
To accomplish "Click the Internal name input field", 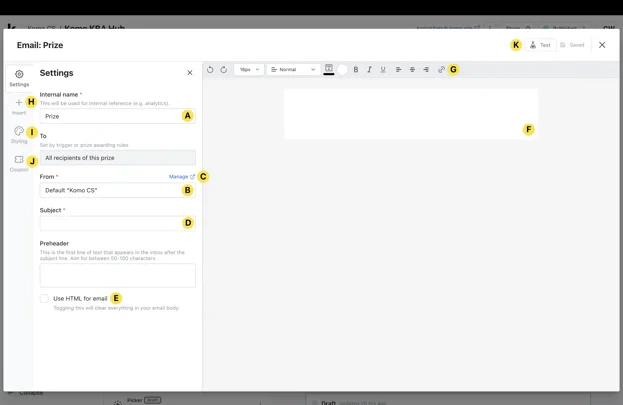I will pos(118,116).
